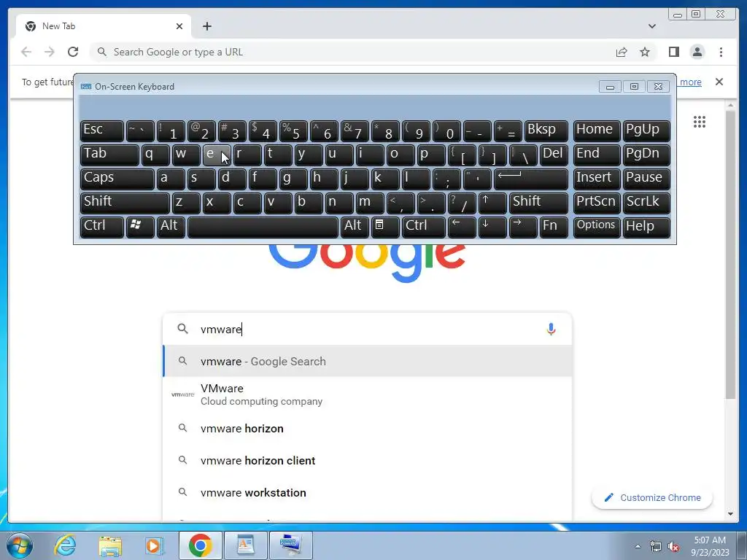
Task: Open the share page icon in address bar
Action: pos(622,52)
